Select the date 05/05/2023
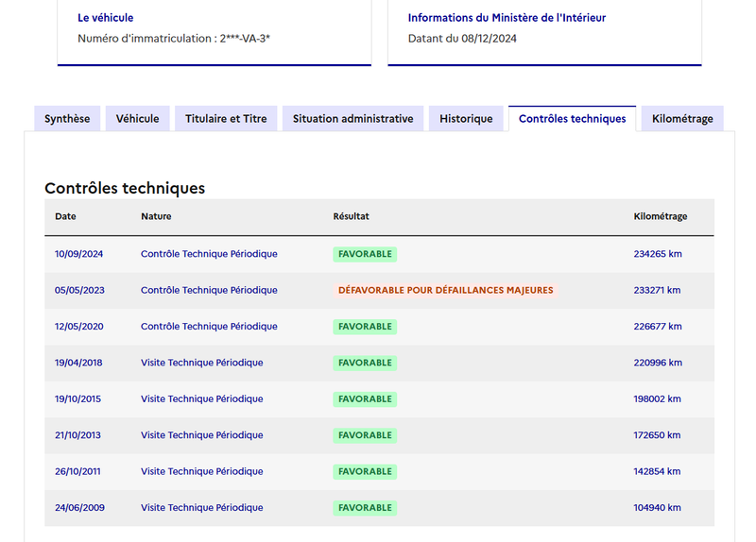This screenshot has width=756, height=542. [79, 290]
